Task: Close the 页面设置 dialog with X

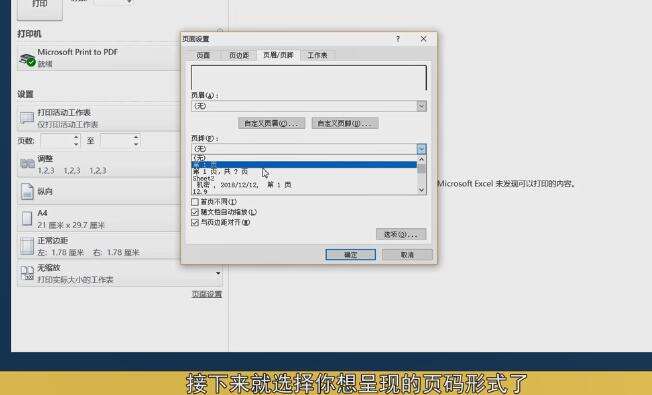Action: (x=423, y=39)
